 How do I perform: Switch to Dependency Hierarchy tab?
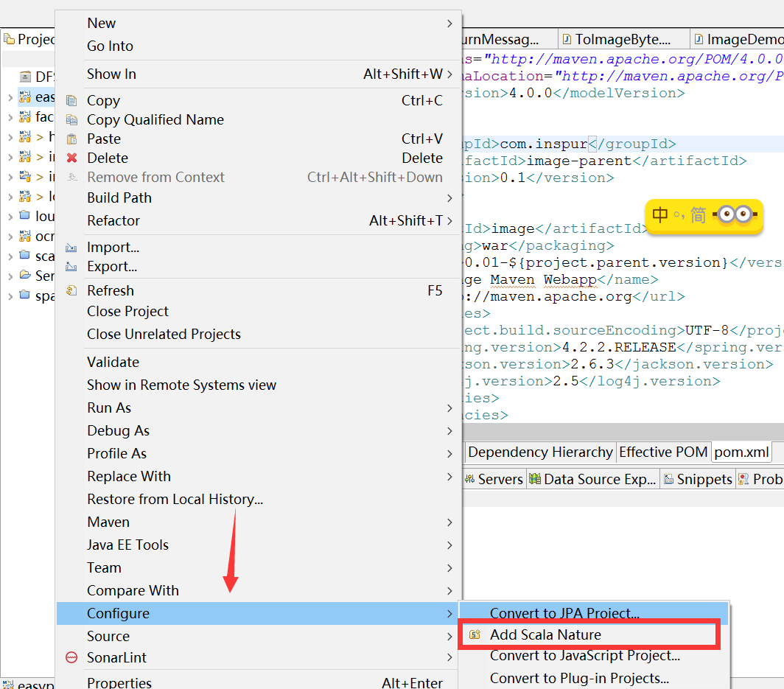[x=541, y=452]
